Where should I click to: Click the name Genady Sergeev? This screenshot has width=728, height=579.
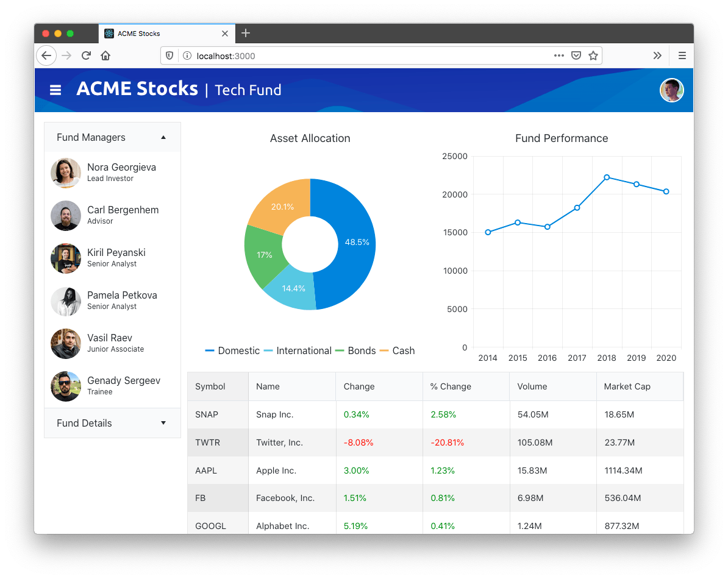coord(124,380)
